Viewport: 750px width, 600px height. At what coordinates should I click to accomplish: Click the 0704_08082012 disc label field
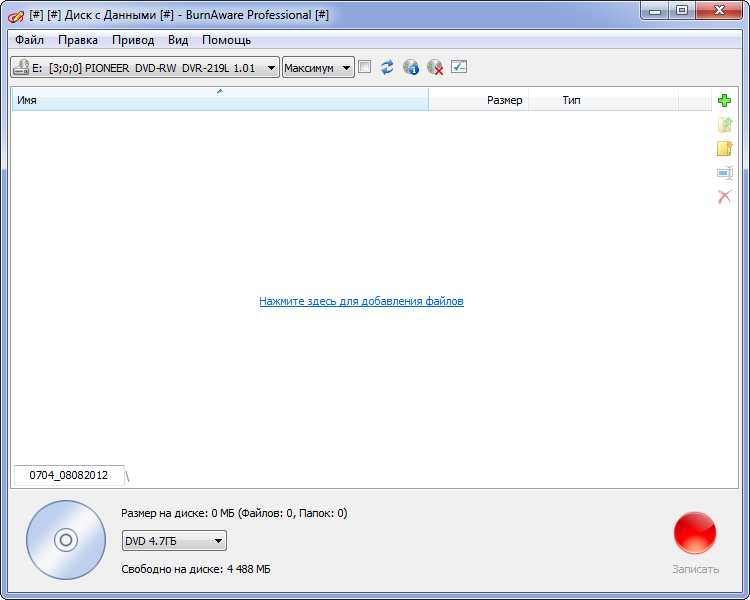click(x=69, y=475)
